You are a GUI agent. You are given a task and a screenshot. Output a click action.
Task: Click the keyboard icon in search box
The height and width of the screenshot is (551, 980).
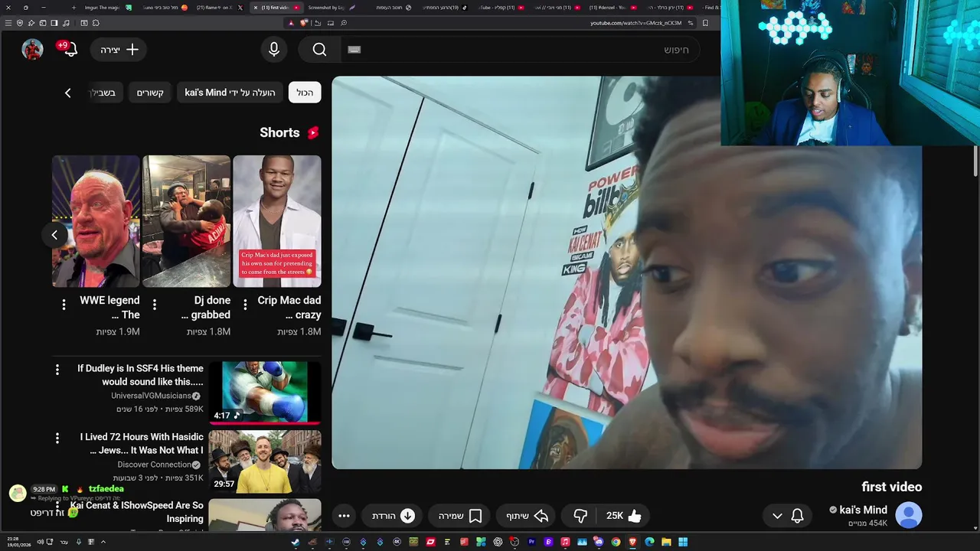coord(354,50)
